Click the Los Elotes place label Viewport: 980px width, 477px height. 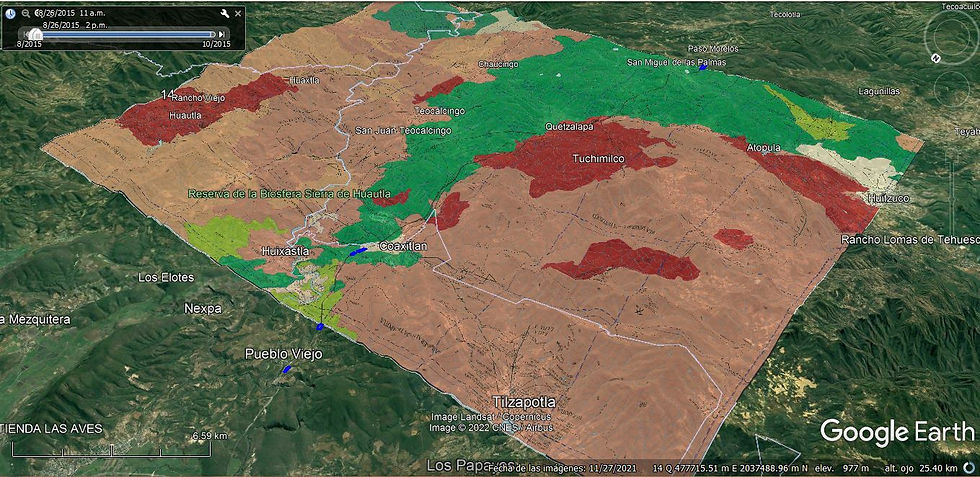[x=166, y=277]
